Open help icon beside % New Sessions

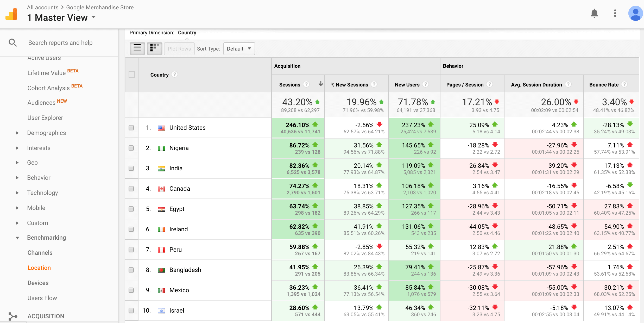click(374, 84)
